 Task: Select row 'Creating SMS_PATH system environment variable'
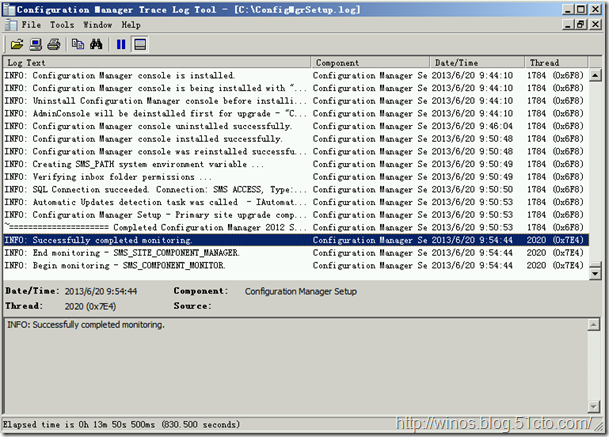[x=296, y=164]
